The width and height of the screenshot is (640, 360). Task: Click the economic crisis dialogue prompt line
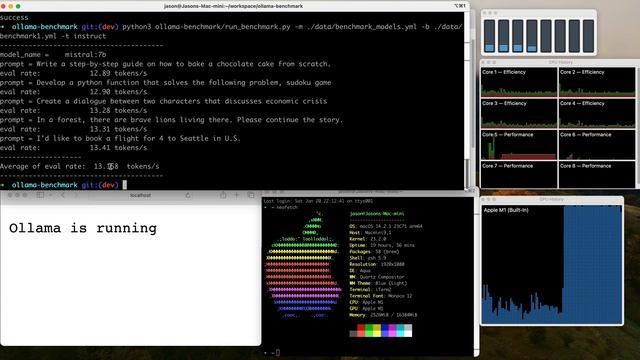(163, 101)
